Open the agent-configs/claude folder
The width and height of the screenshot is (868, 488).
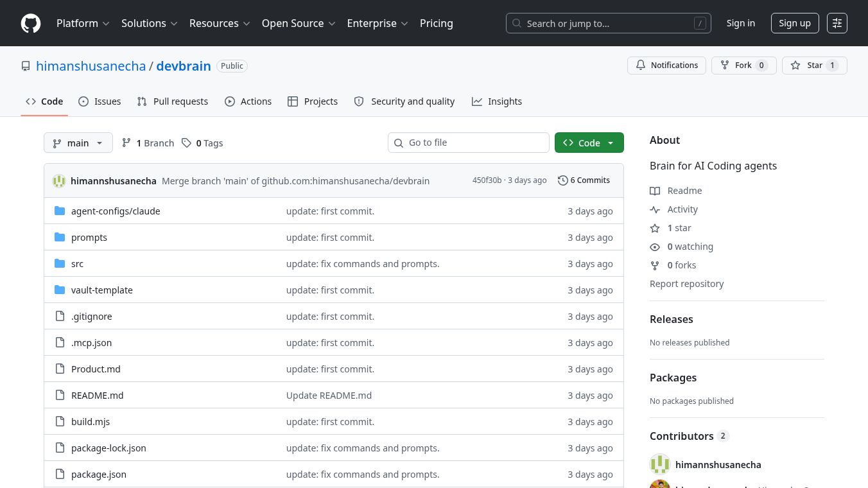(x=116, y=211)
